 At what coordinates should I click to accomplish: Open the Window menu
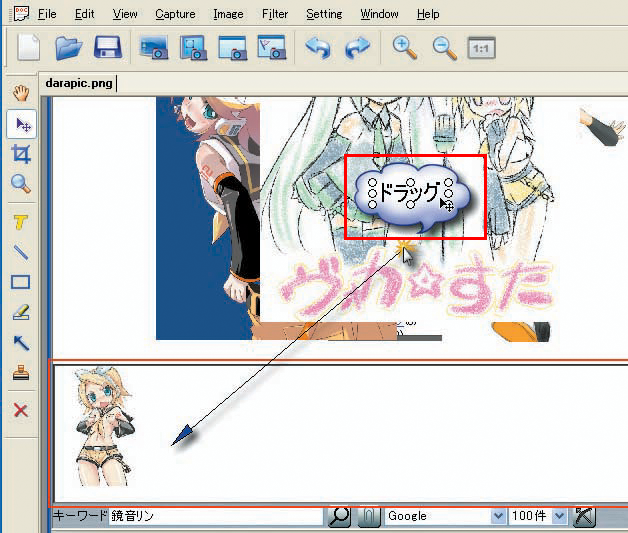(x=379, y=14)
